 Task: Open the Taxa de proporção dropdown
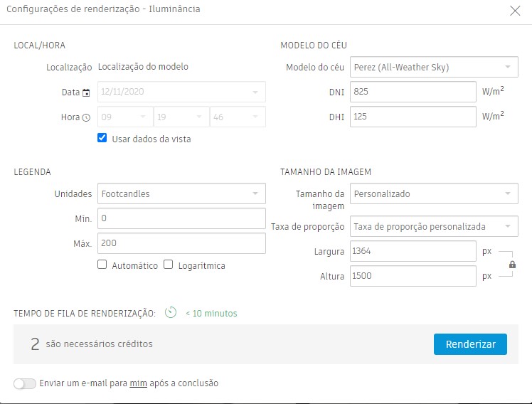[433, 227]
